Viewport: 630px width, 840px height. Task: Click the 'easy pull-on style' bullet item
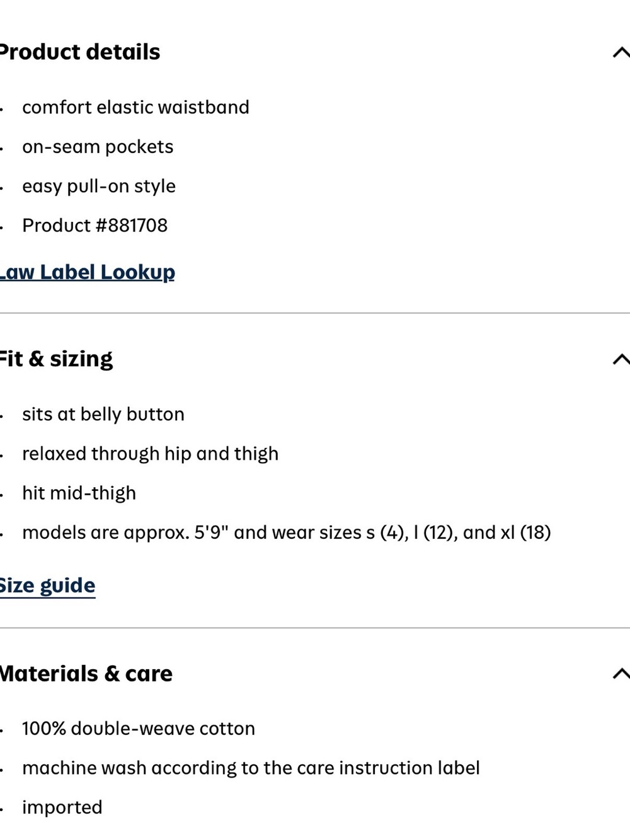coord(99,187)
